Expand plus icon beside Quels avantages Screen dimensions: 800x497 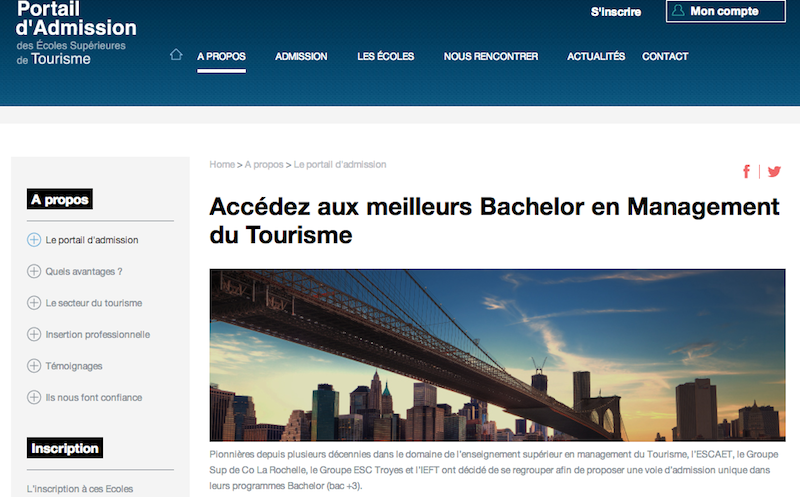point(34,271)
